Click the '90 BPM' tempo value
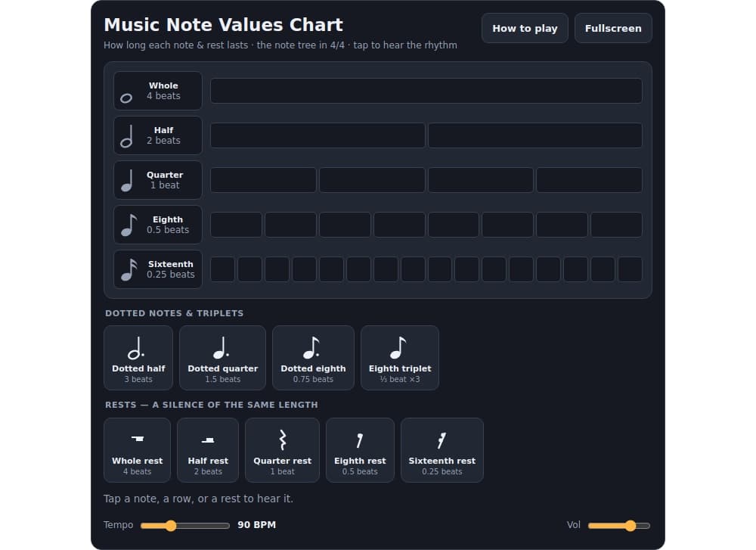 (x=256, y=525)
